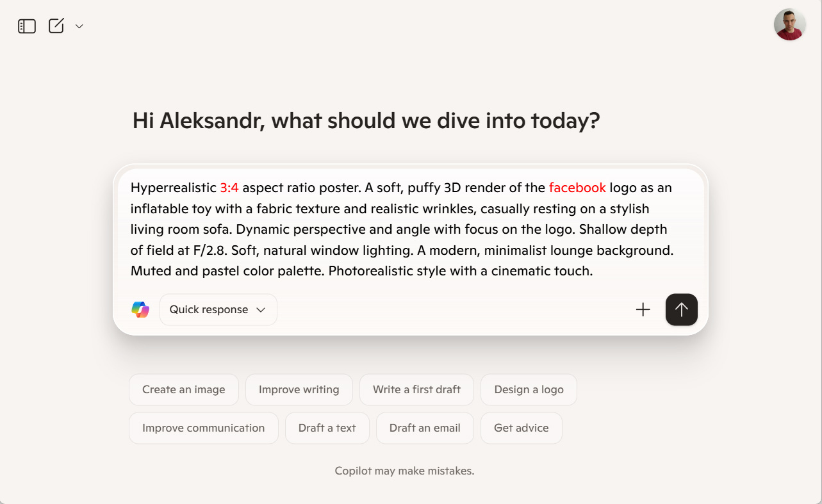Screen dimensions: 822x504
Task: Select the Create an image suggestion
Action: (x=184, y=389)
